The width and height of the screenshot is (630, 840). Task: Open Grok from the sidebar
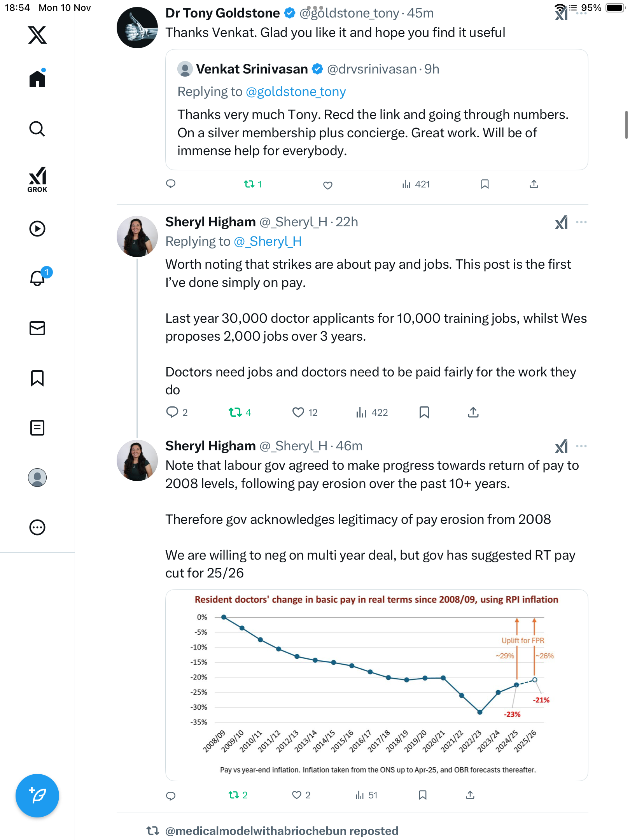pos(37,179)
